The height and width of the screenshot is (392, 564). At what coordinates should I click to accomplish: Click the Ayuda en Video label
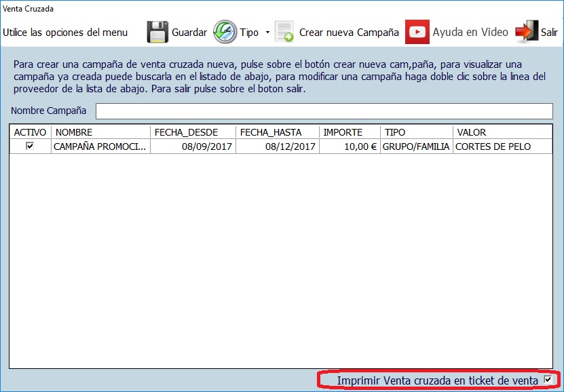tap(470, 33)
